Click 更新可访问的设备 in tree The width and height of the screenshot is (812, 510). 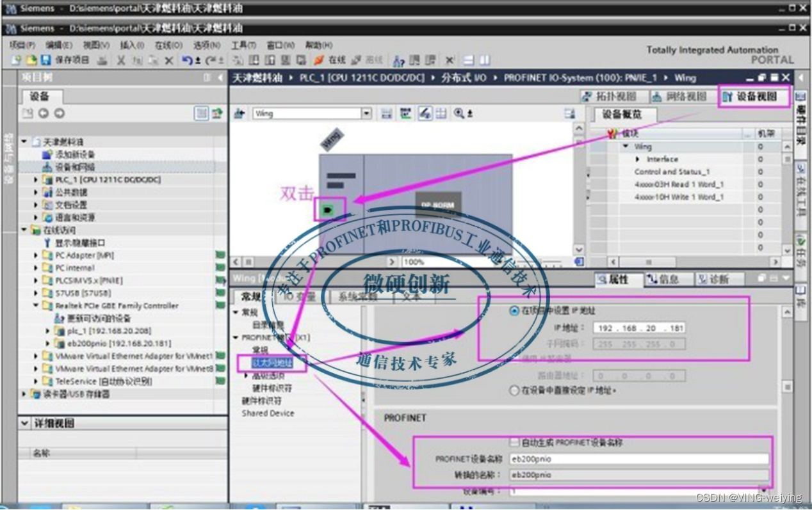93,318
